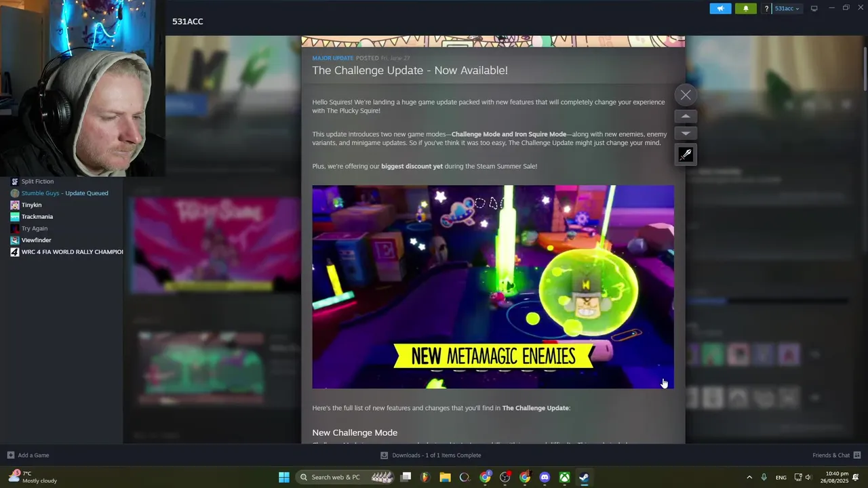Open Downloads - 1 of 1 Items Complete
868x488 pixels.
tap(431, 455)
